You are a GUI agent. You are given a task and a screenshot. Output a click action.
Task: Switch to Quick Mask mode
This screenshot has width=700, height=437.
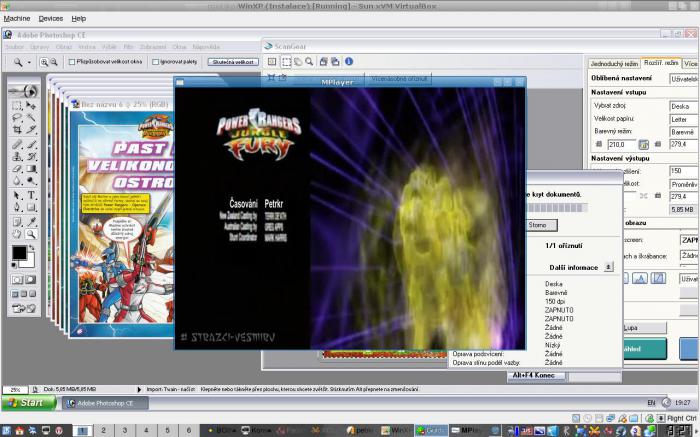[31, 280]
